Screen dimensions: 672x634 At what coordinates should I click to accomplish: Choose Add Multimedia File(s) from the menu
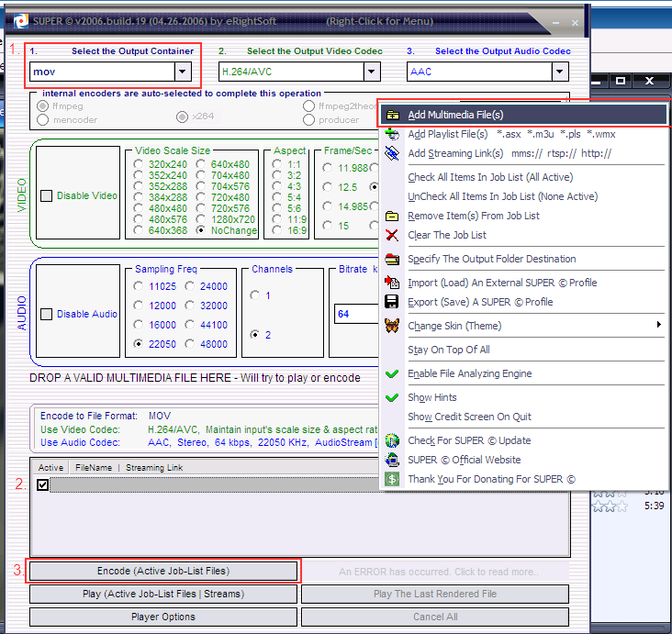(523, 115)
